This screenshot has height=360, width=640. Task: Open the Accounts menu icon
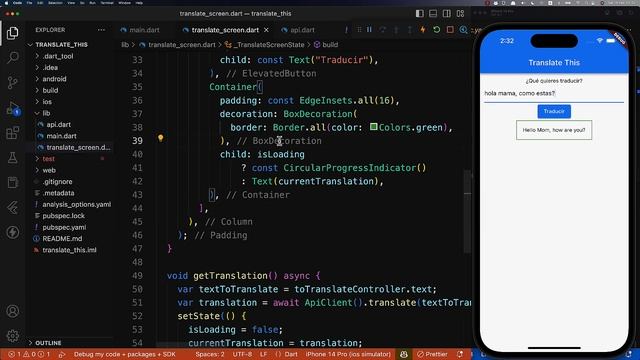pyautogui.click(x=13, y=311)
